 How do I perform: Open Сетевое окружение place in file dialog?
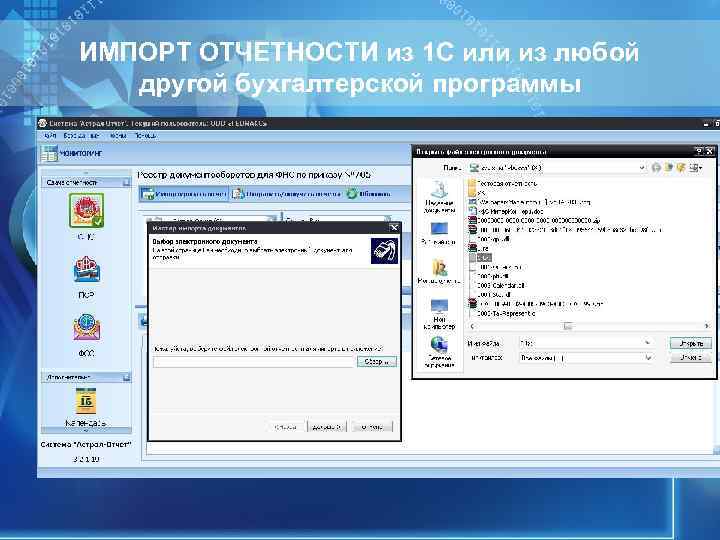click(x=439, y=352)
